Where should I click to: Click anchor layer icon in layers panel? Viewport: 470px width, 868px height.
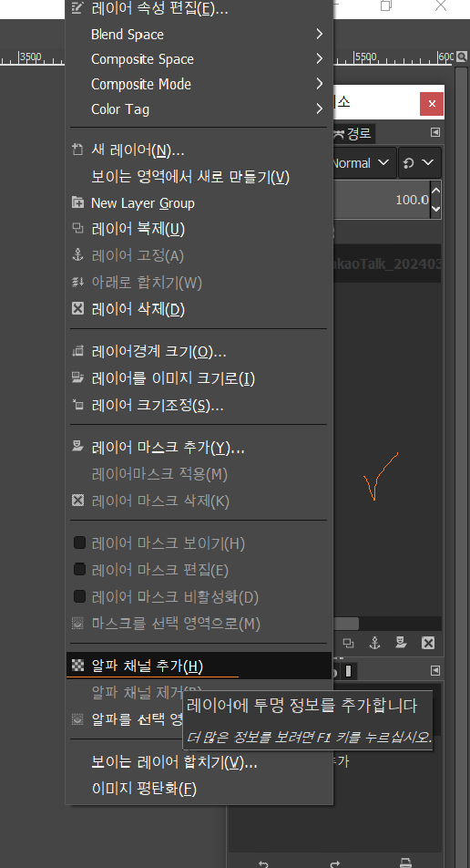pos(375,643)
